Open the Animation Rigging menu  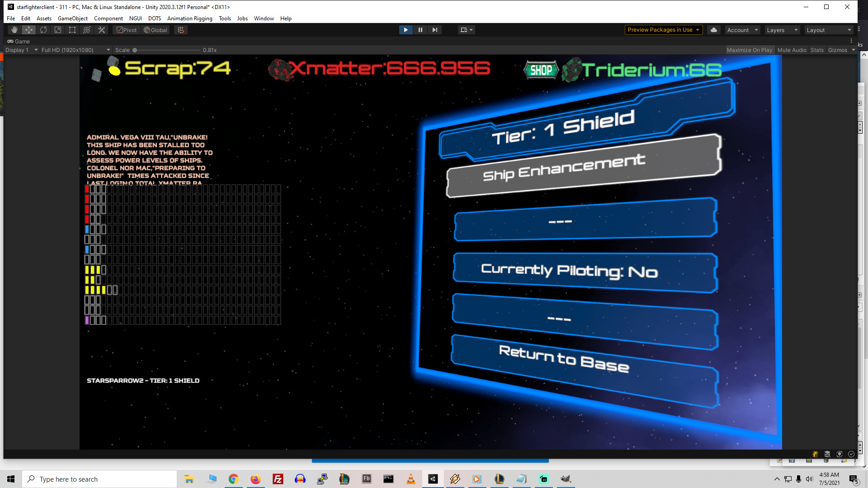(189, 18)
